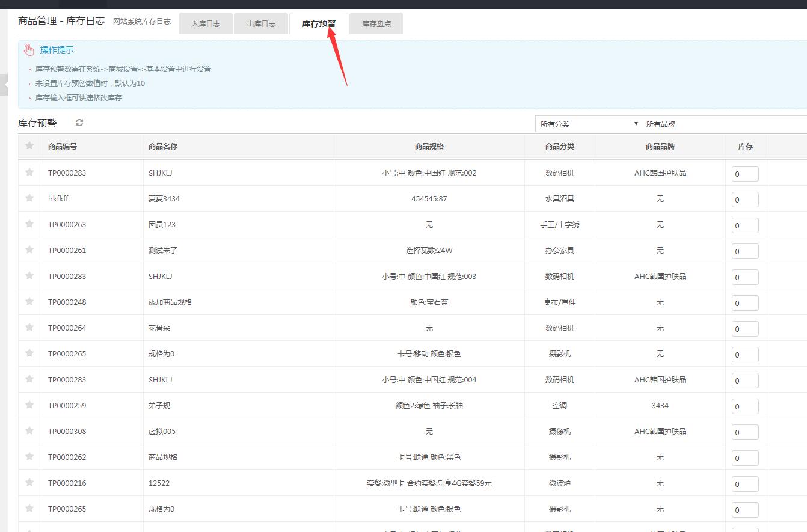Toggle the star on the 12522 row

point(29,482)
